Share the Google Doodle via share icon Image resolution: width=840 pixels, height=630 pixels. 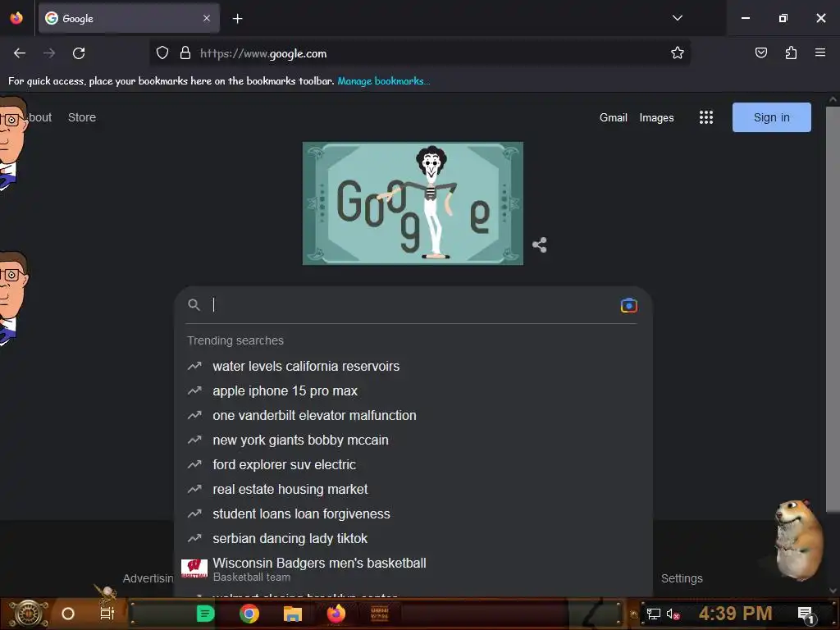coord(540,244)
